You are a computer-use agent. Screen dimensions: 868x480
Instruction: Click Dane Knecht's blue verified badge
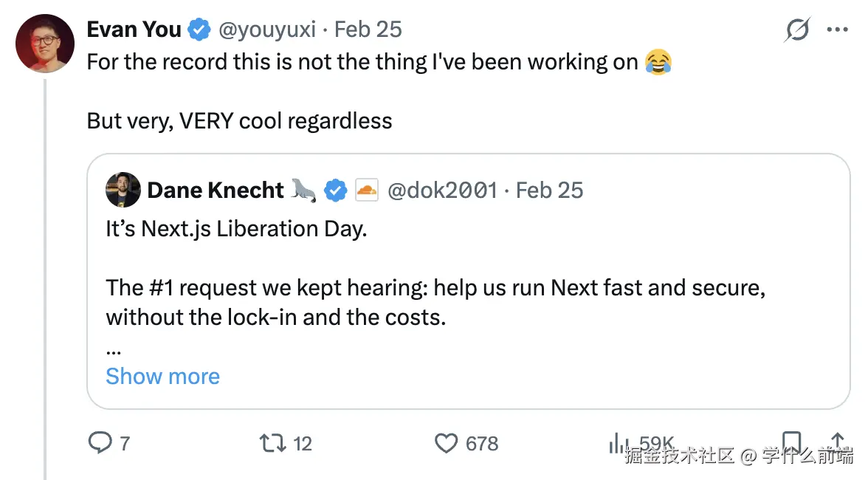pos(337,191)
